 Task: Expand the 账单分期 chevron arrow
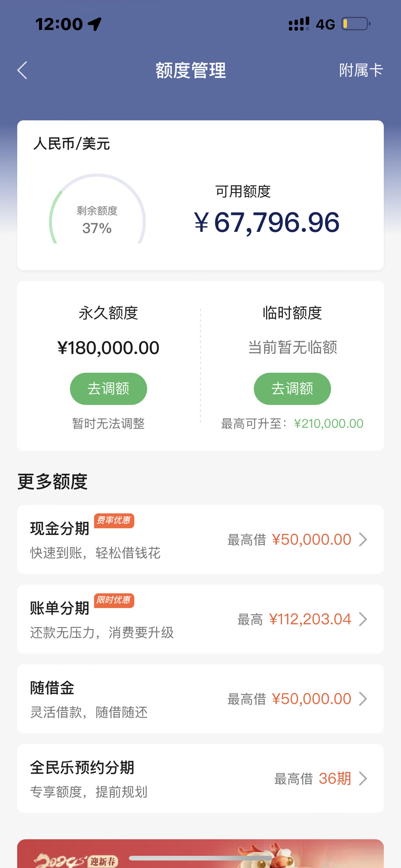click(x=363, y=619)
